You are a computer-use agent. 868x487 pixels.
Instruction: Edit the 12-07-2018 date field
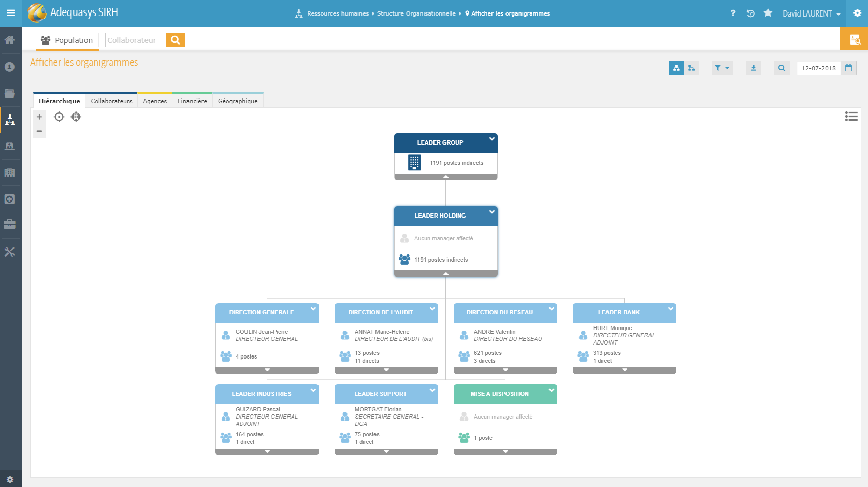818,68
